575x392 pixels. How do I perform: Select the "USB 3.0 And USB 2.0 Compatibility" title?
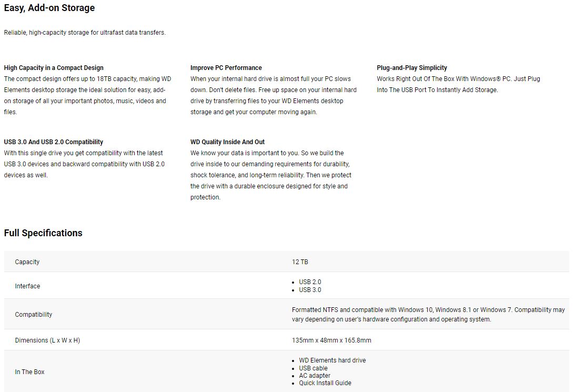pos(54,142)
